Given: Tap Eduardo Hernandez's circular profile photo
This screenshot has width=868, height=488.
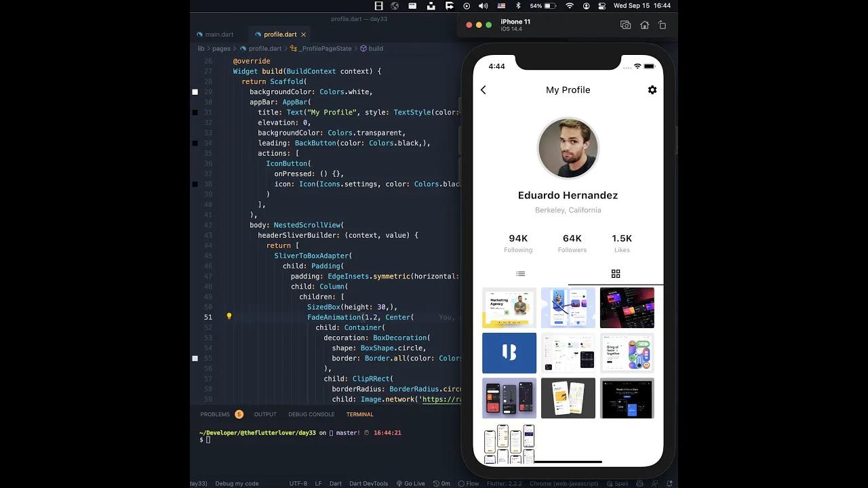Looking at the screenshot, I should tap(568, 148).
